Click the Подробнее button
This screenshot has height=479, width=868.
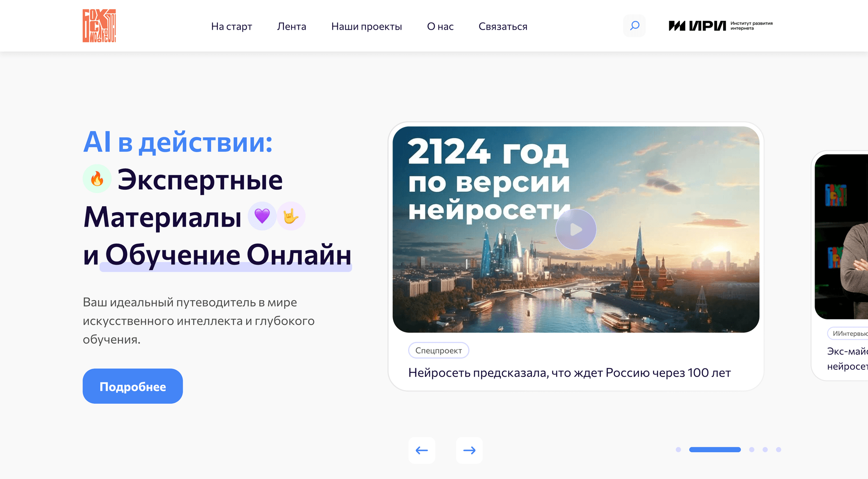click(x=132, y=386)
